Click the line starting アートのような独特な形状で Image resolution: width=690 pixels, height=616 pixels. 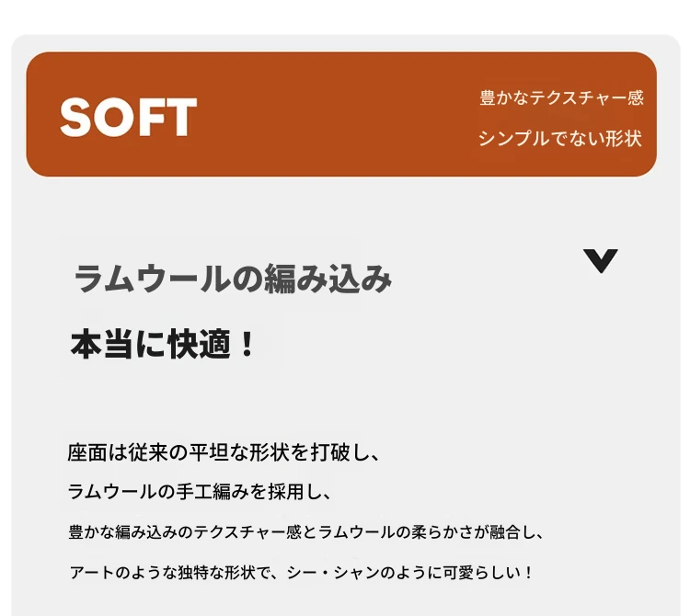point(301,573)
